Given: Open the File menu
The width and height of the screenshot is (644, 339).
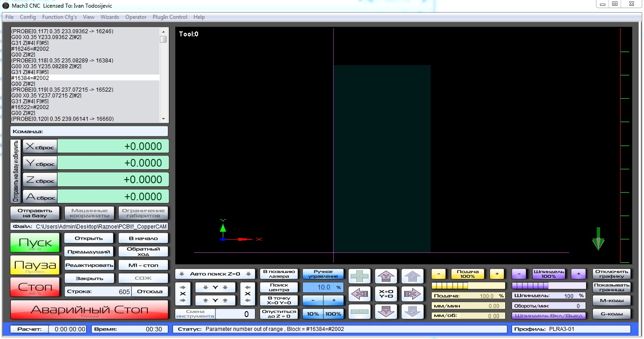Looking at the screenshot, I should [x=9, y=17].
